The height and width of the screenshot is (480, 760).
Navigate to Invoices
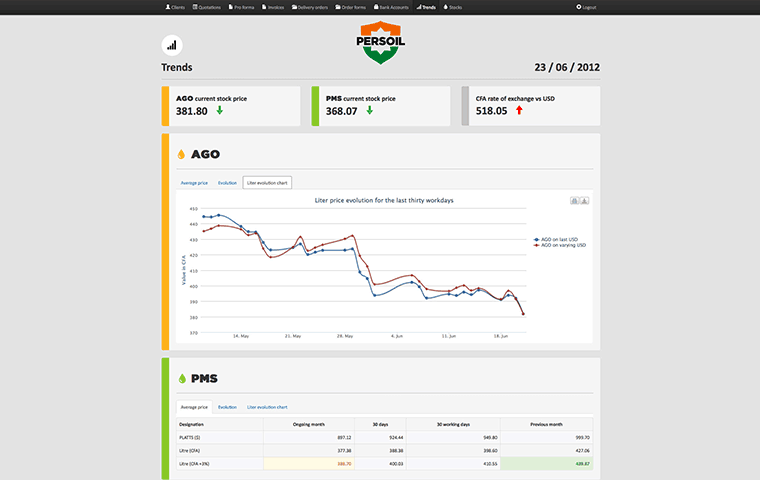point(273,7)
